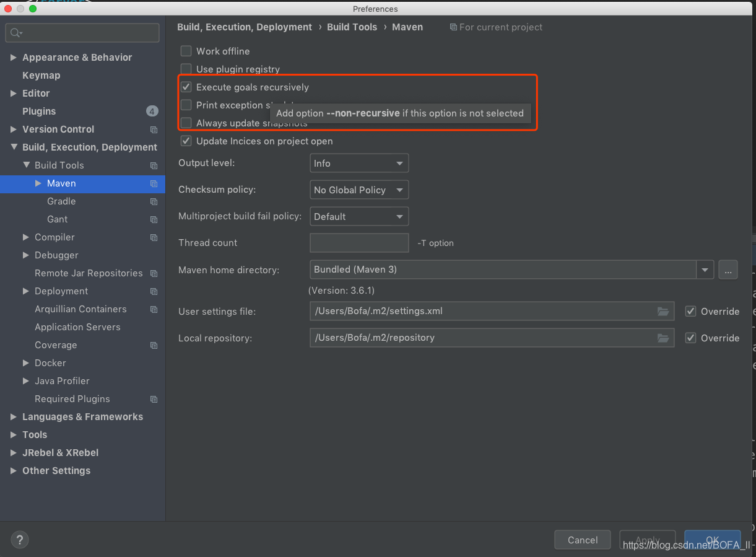Expand JRebel & XRebel section
Image resolution: width=756 pixels, height=557 pixels.
pos(14,453)
